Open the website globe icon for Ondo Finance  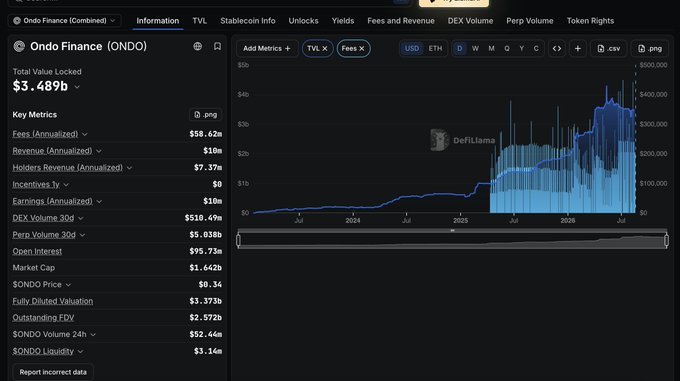(x=197, y=46)
